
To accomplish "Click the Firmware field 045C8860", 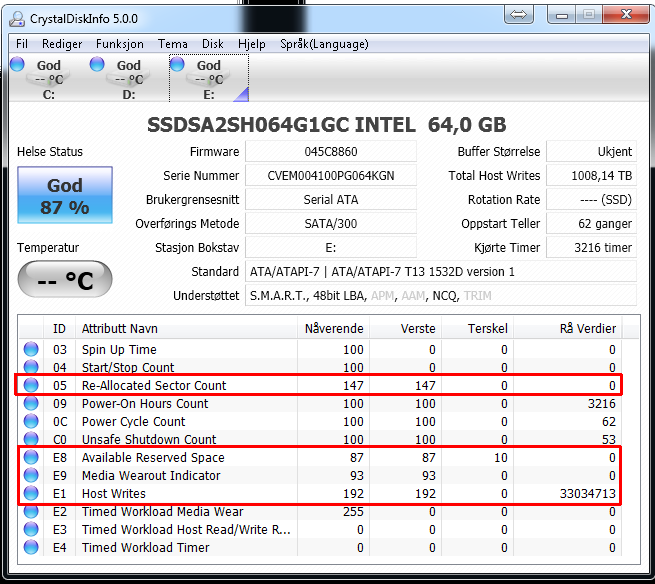I will click(331, 151).
